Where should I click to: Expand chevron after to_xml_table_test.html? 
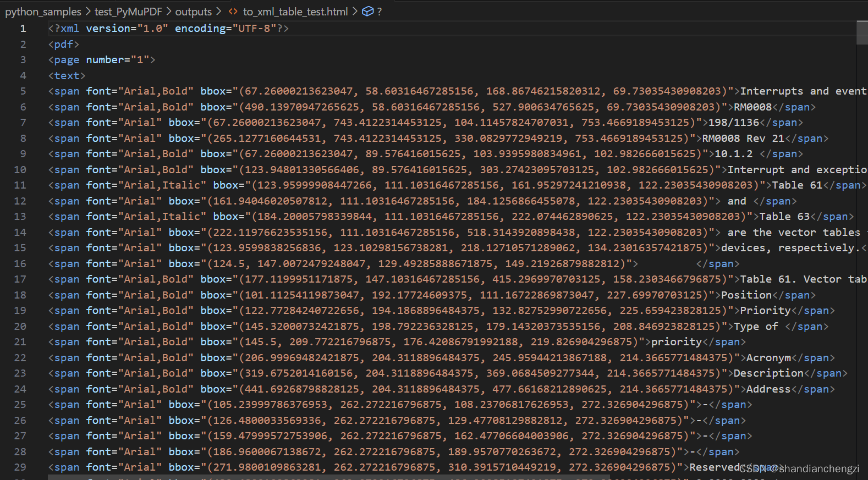click(x=355, y=12)
